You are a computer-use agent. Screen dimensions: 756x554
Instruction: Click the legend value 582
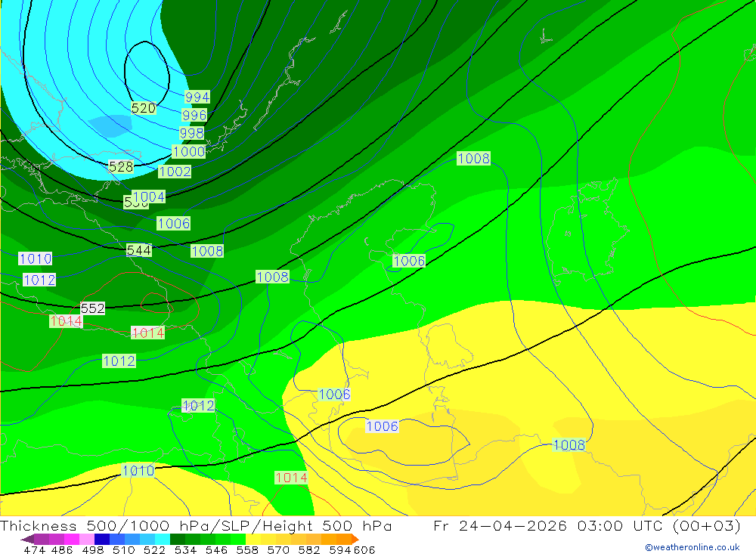coord(308,549)
